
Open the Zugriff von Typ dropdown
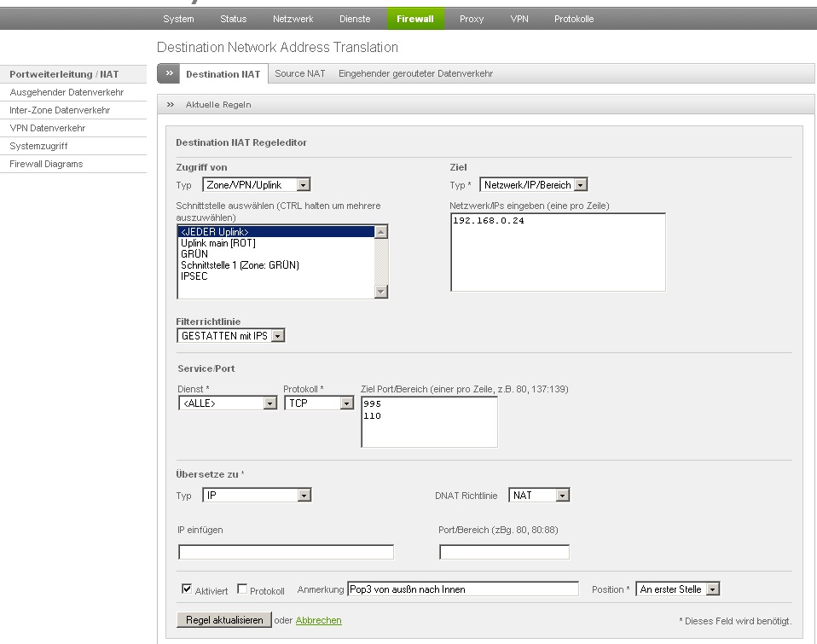(x=256, y=184)
